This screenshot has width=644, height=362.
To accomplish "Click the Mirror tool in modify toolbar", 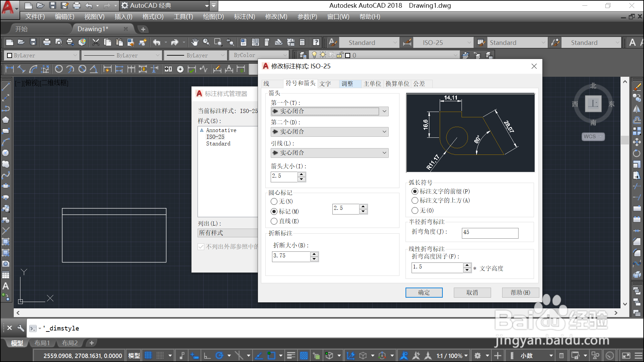I will (637, 109).
